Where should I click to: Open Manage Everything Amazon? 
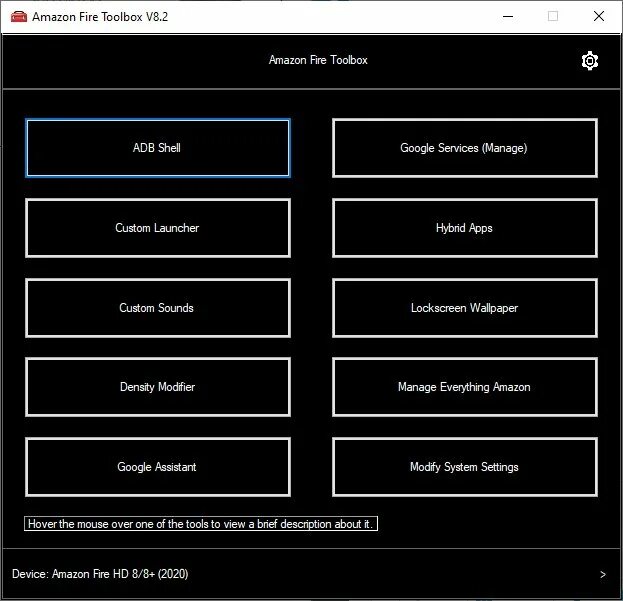point(464,387)
